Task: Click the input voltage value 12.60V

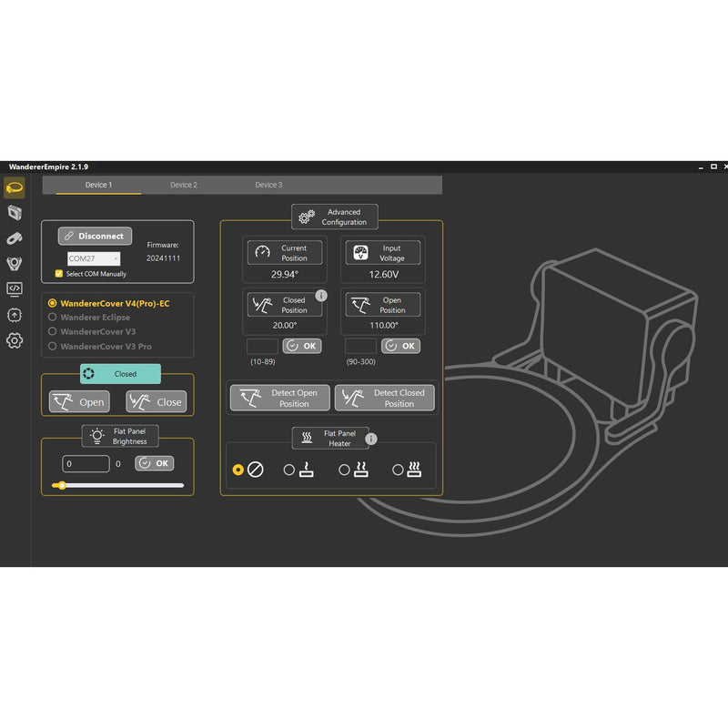Action: coord(383,275)
